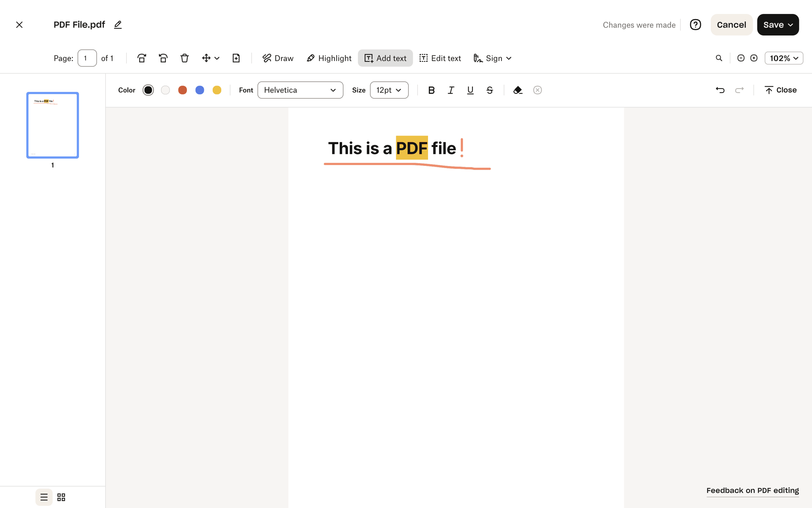
Task: Close the text formatting toolbar
Action: point(781,90)
